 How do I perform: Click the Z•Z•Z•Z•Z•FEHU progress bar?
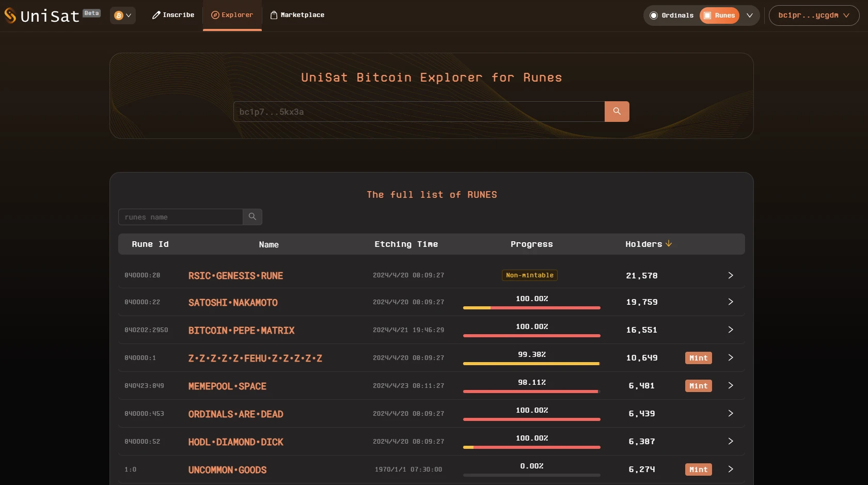pos(531,364)
